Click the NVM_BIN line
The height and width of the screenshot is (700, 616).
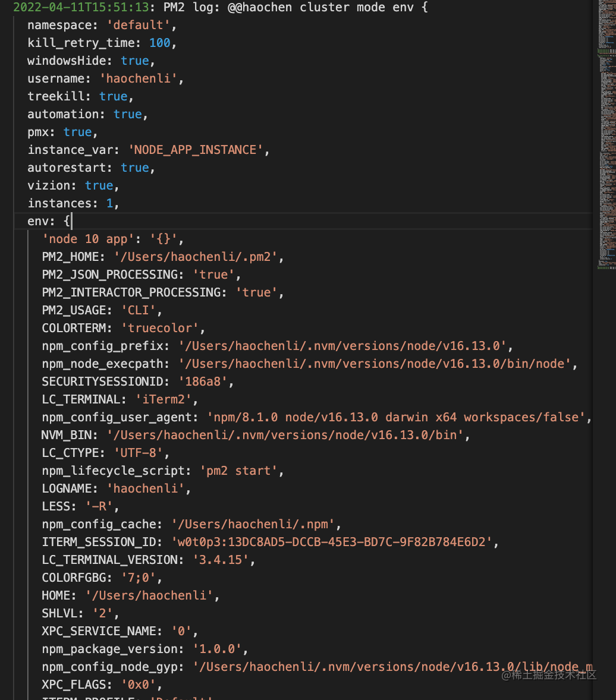coord(256,435)
